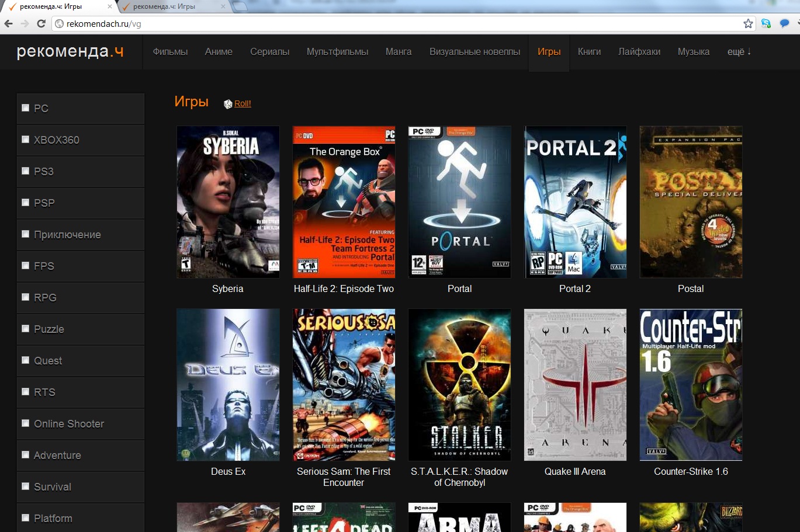Open the Аниме section
The image size is (800, 532).
(x=219, y=52)
